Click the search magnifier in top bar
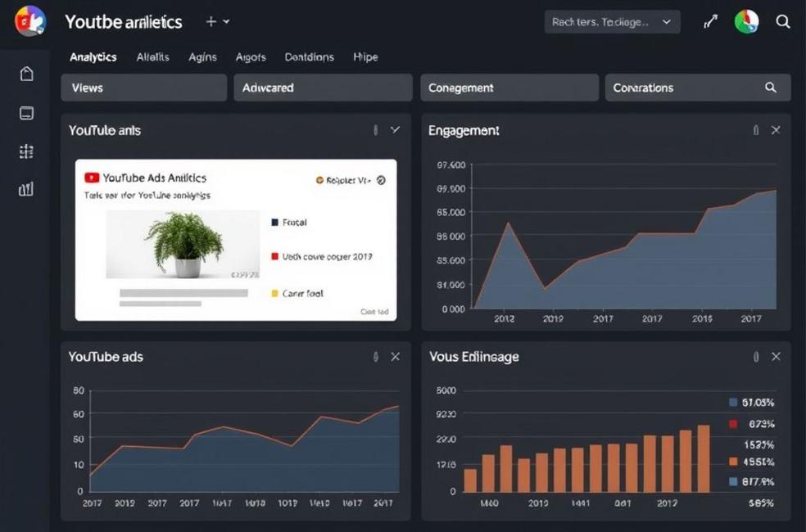This screenshot has width=806, height=532. (783, 22)
